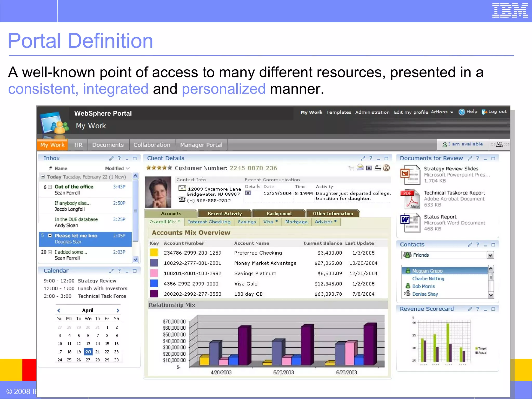The height and width of the screenshot is (399, 532).
Task: Open Inbox portlet help question mark
Action: 119,158
